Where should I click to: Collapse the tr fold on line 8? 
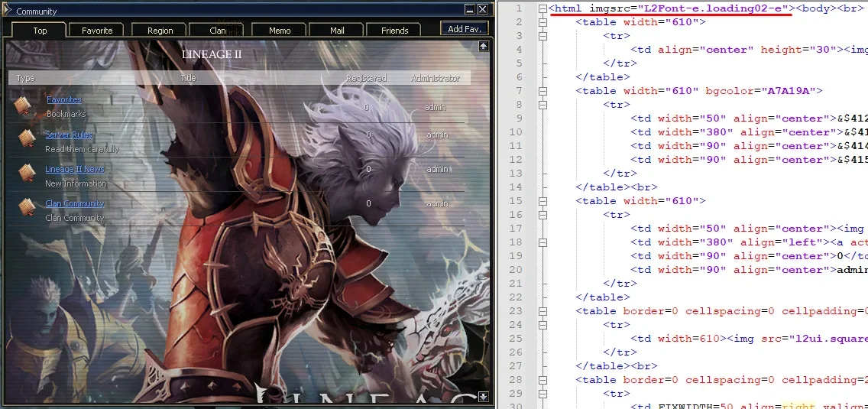[x=542, y=105]
